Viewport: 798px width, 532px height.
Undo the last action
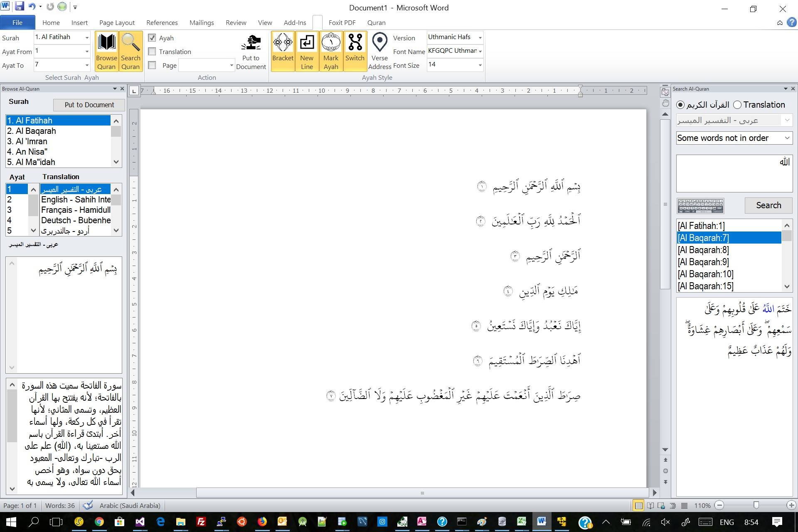coord(32,7)
